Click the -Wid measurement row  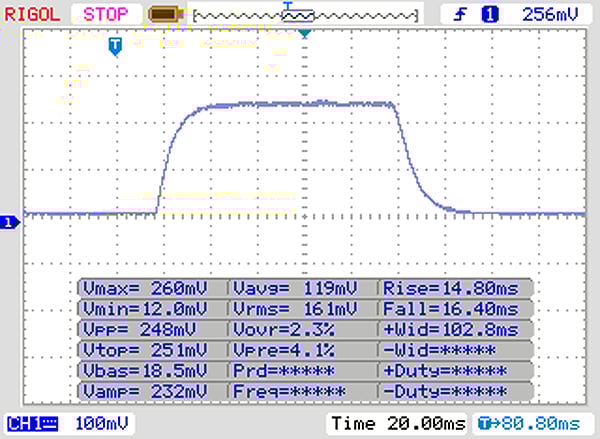pos(440,350)
